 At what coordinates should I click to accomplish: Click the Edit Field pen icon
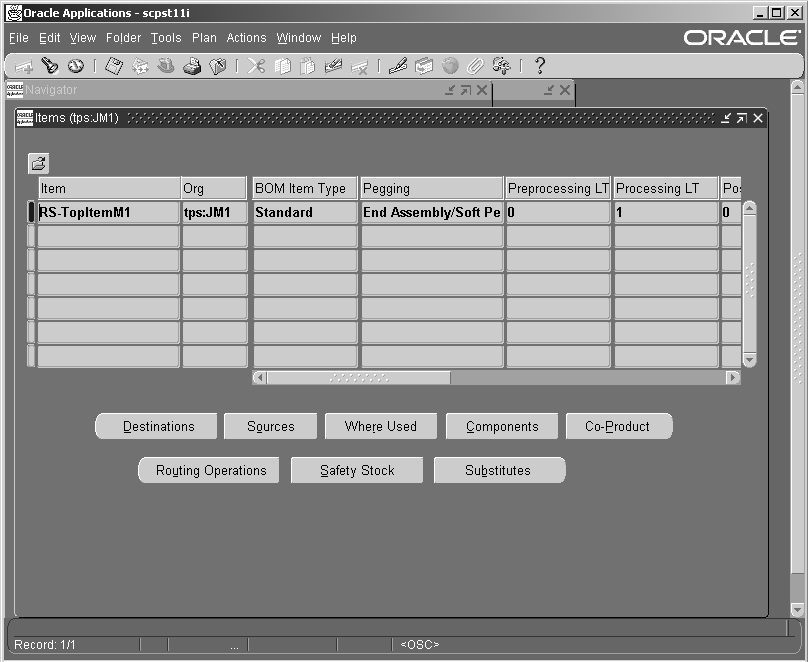coord(398,66)
